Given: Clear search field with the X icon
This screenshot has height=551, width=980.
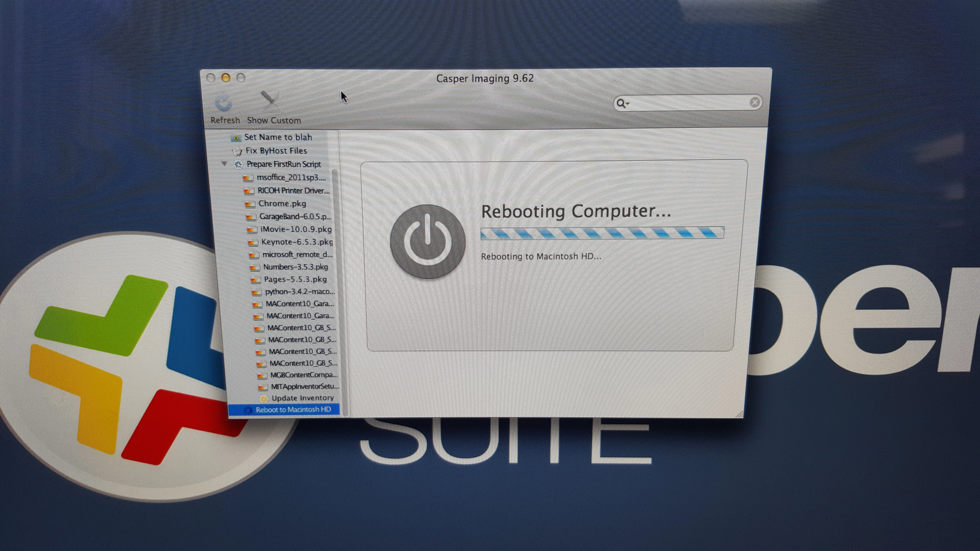Looking at the screenshot, I should coord(755,102).
